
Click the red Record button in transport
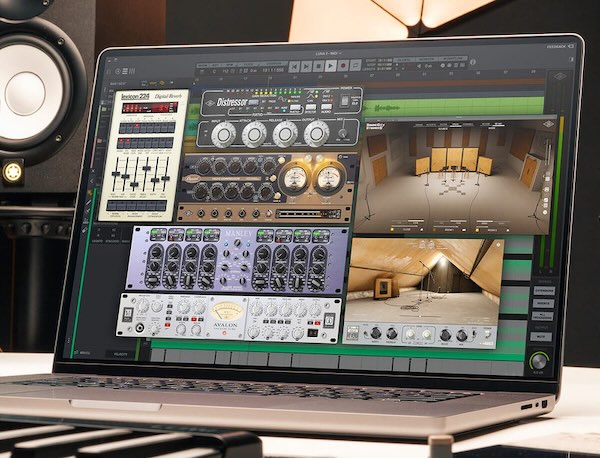[343, 66]
